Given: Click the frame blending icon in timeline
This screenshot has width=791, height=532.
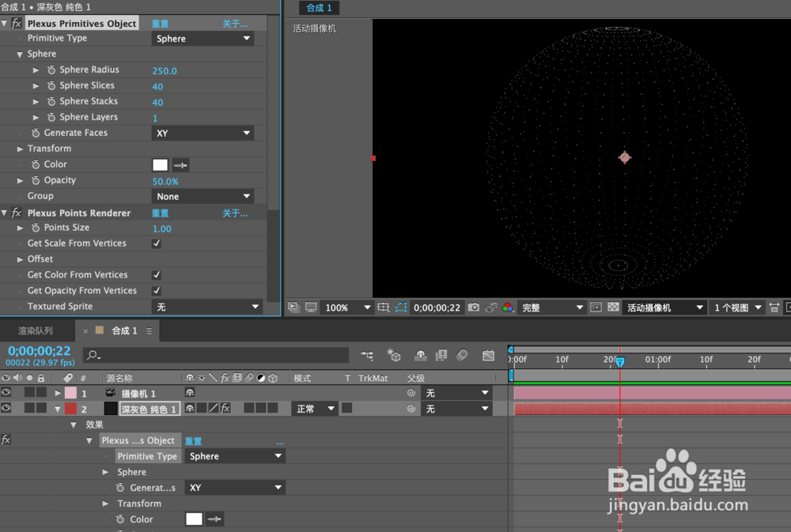Looking at the screenshot, I should (441, 356).
